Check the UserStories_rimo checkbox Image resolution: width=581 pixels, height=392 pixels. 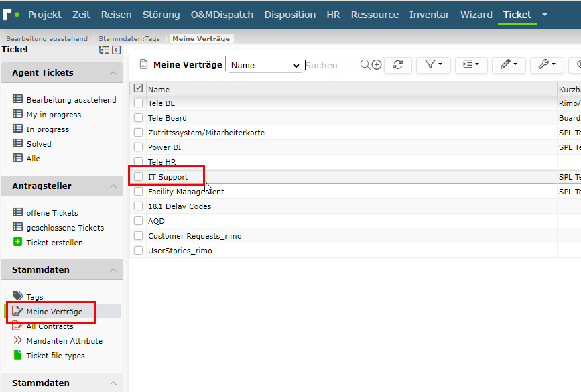point(138,251)
